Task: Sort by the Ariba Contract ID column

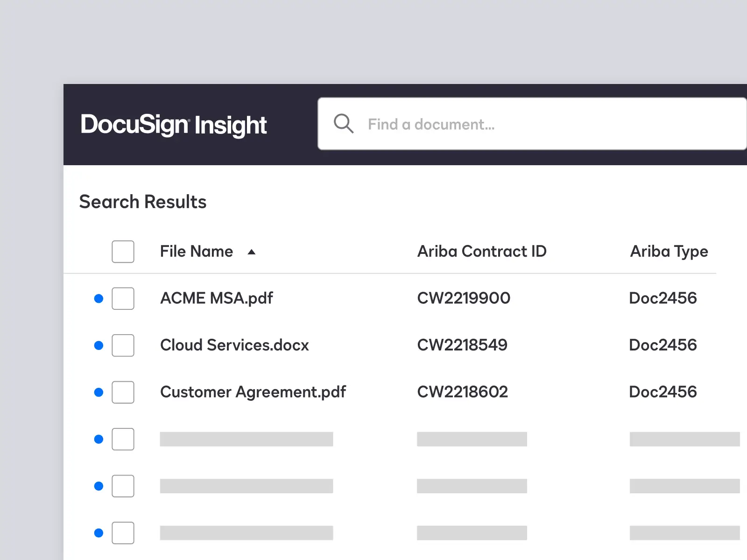Action: pos(482,252)
